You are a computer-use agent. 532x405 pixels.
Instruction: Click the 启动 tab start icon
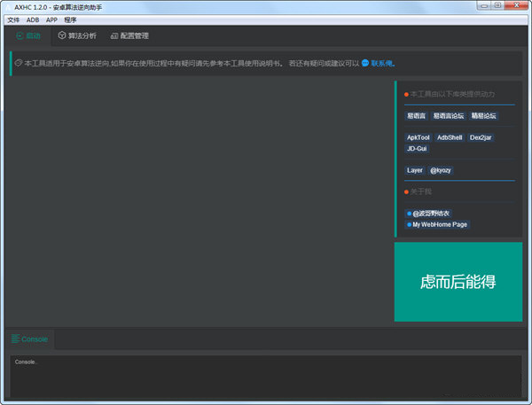point(20,36)
